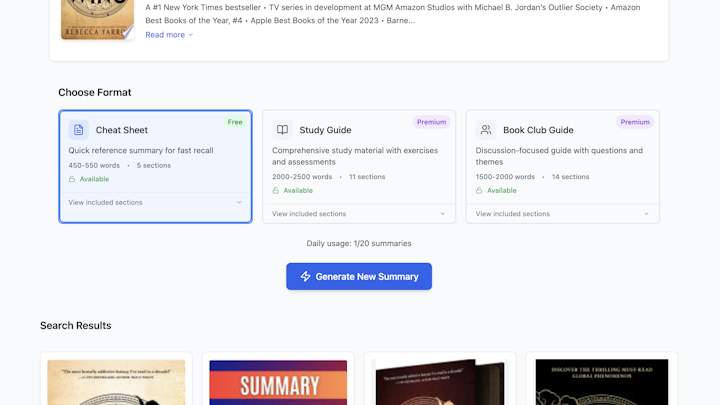The width and height of the screenshot is (720, 405).
Task: Click 'Discussion-focused guide' description text
Action: (x=559, y=156)
